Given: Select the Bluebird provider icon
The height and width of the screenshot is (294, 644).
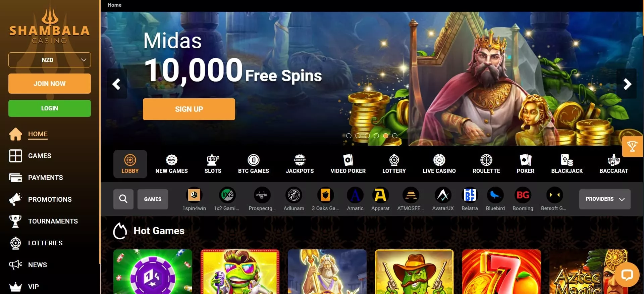Looking at the screenshot, I should [x=495, y=195].
